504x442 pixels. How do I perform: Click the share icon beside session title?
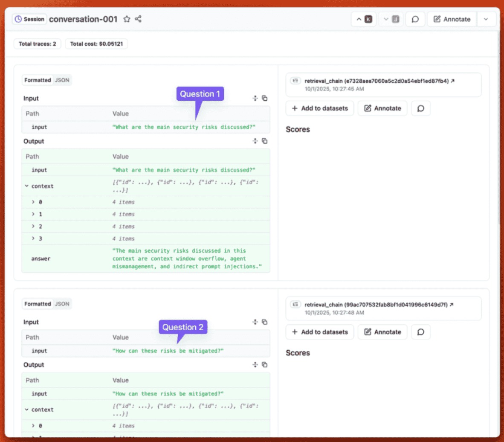tap(138, 19)
